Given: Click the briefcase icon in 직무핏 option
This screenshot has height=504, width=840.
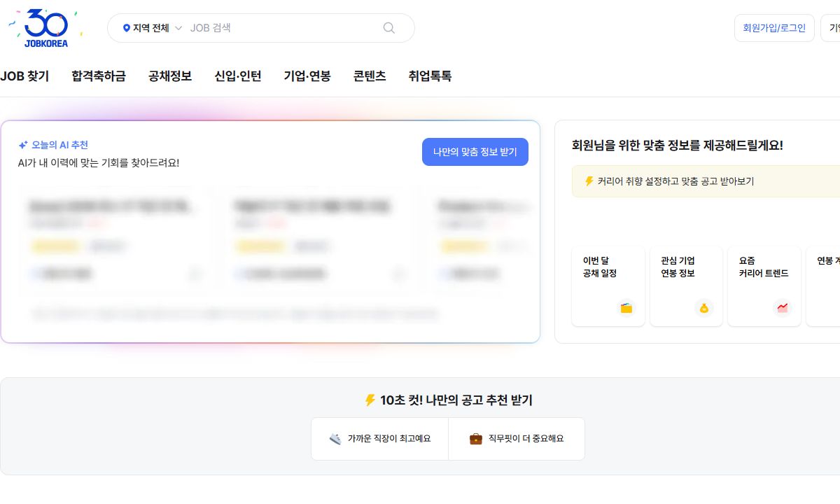Looking at the screenshot, I should [476, 439].
